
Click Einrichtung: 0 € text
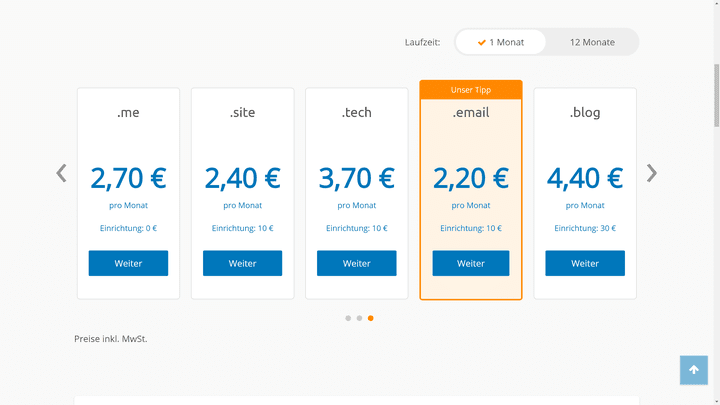pyautogui.click(x=128, y=228)
